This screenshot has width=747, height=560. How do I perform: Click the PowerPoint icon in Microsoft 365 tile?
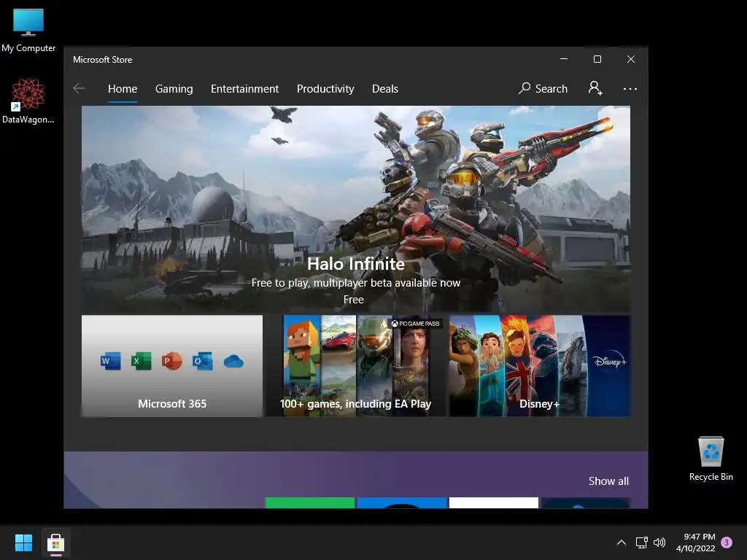[x=172, y=361]
